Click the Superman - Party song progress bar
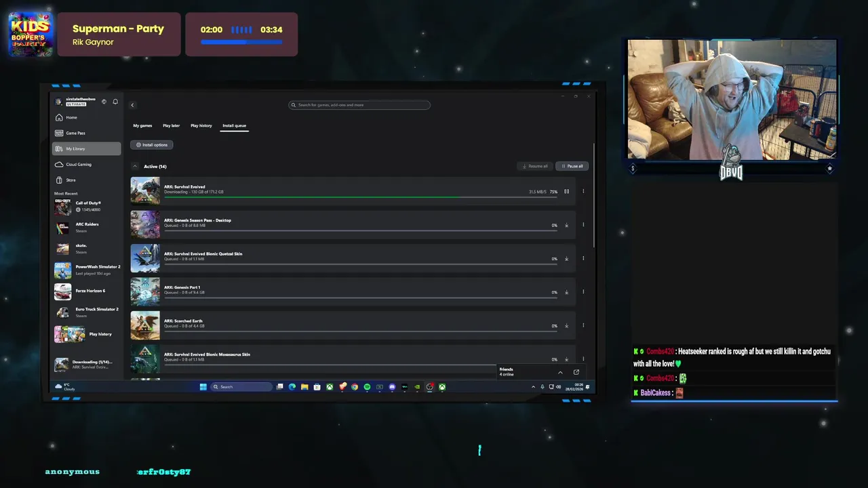 coord(241,42)
